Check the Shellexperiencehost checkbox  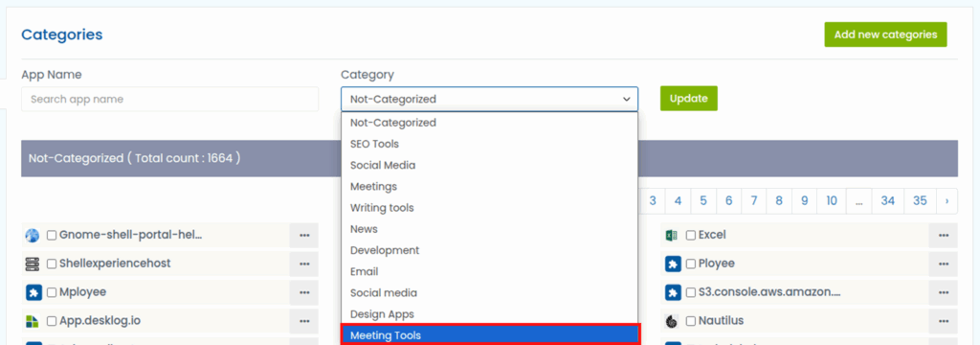[x=52, y=264]
